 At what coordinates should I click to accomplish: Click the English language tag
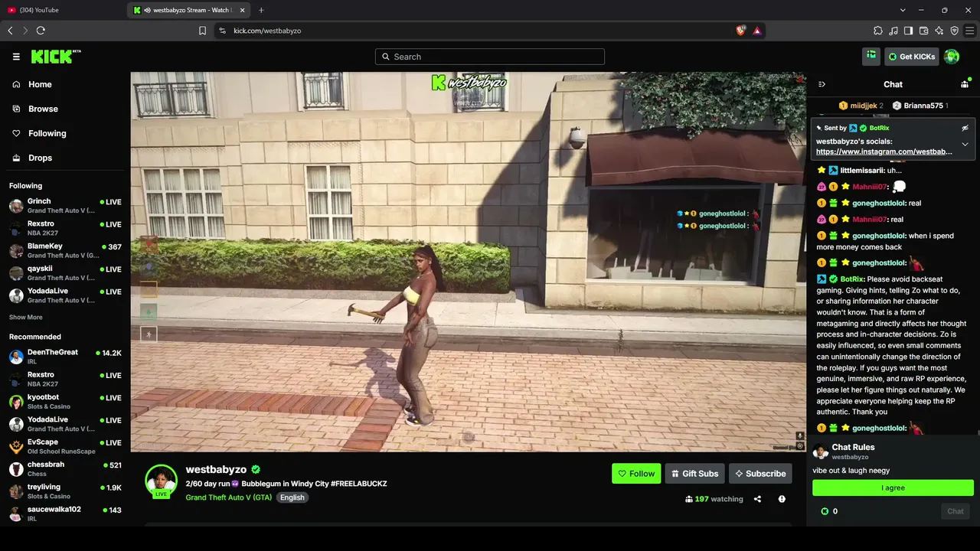click(x=292, y=497)
